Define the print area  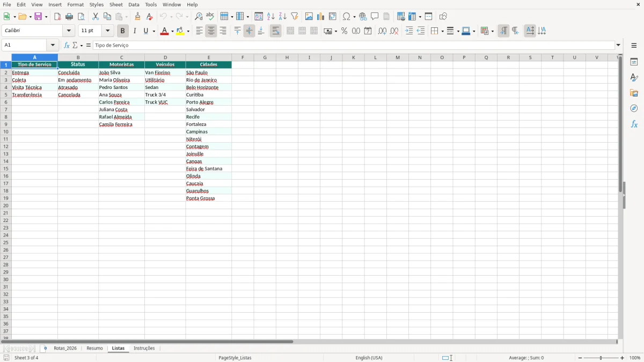click(x=401, y=17)
